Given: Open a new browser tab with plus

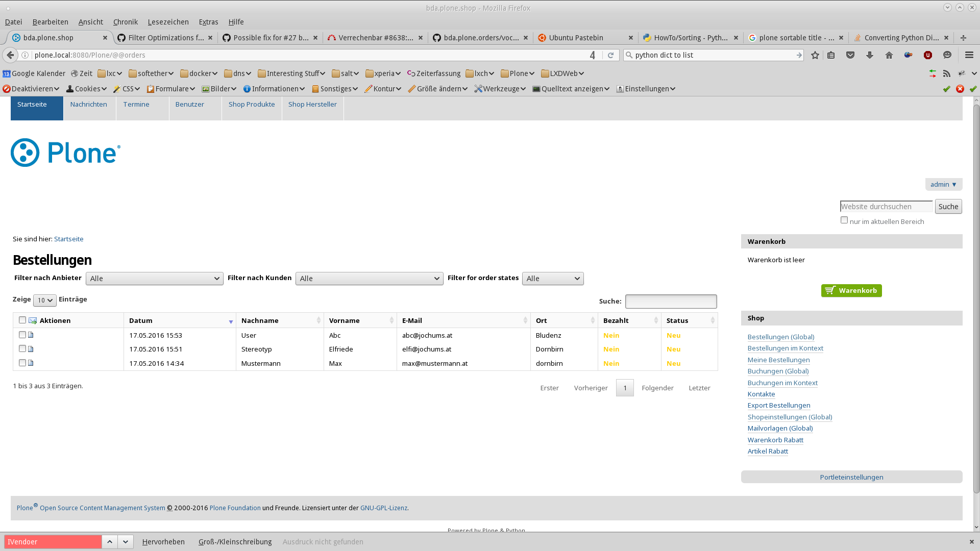Looking at the screenshot, I should click(963, 38).
